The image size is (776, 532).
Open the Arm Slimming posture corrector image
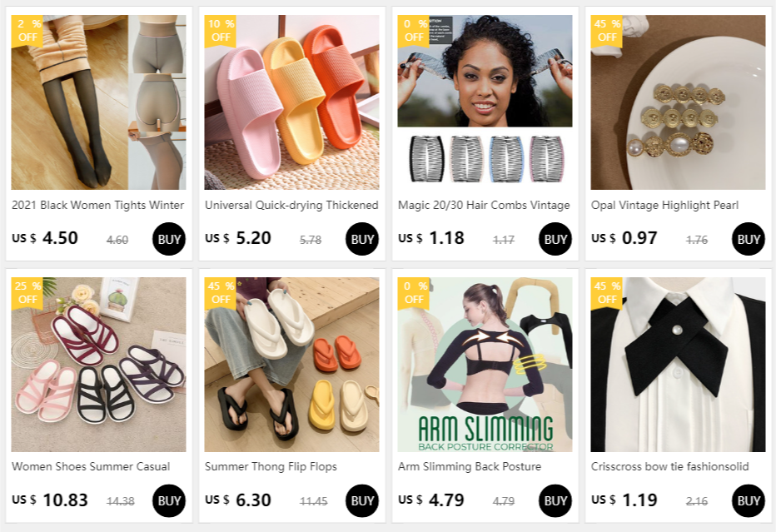click(485, 364)
